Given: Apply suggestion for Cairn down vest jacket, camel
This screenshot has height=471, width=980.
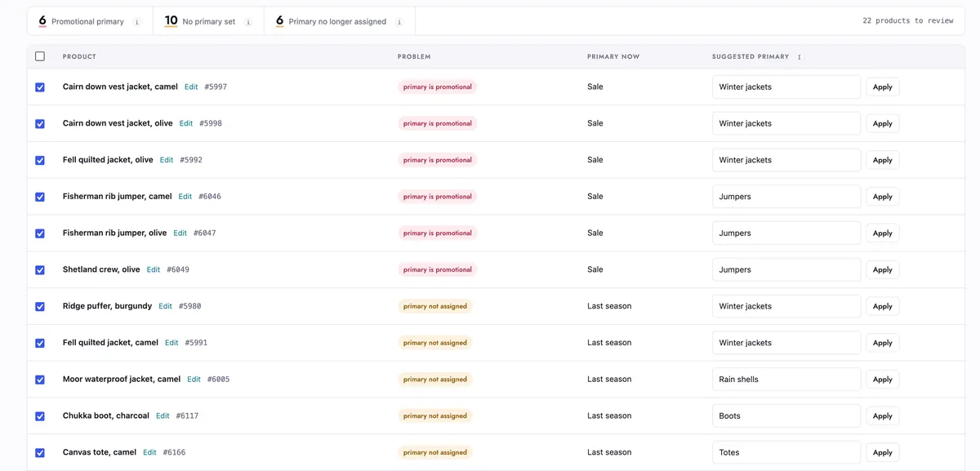Looking at the screenshot, I should click(883, 87).
